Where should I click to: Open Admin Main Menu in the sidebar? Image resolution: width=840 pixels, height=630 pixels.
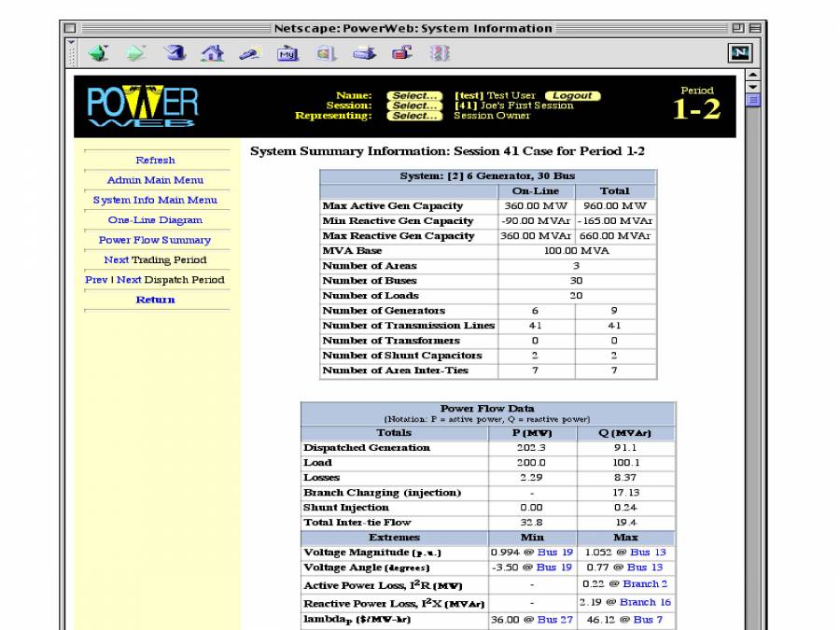coord(155,180)
